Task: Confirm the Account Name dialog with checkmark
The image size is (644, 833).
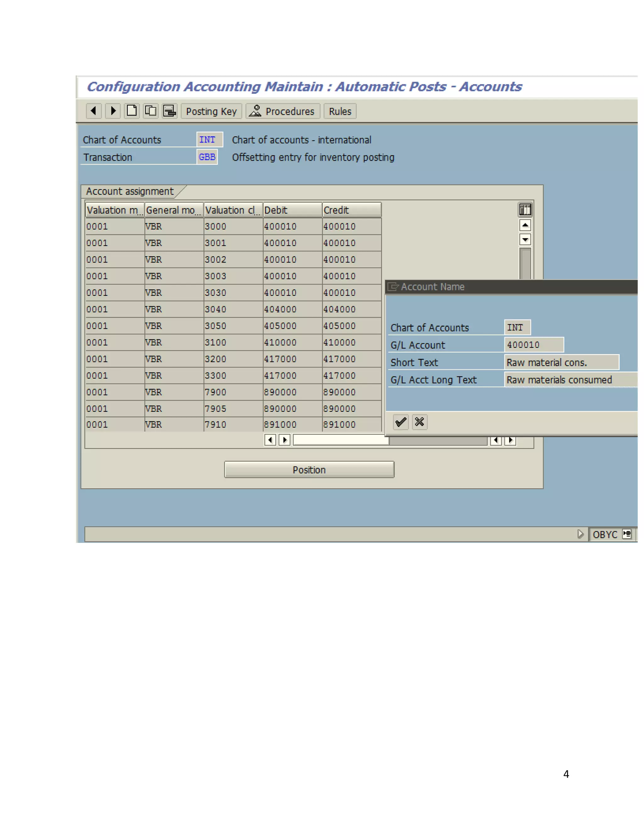Action: coord(401,422)
